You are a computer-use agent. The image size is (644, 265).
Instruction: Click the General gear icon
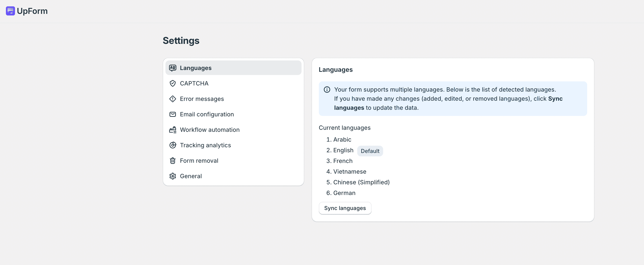tap(172, 176)
